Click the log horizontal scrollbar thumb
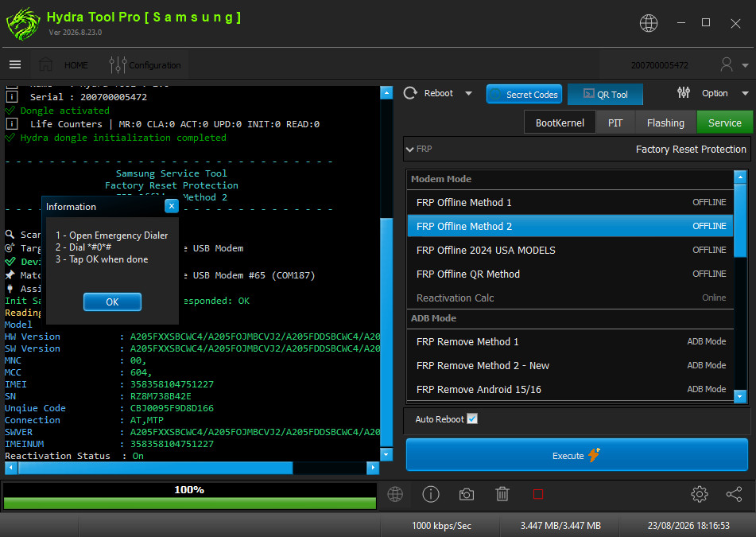This screenshot has width=756, height=537. [x=155, y=468]
